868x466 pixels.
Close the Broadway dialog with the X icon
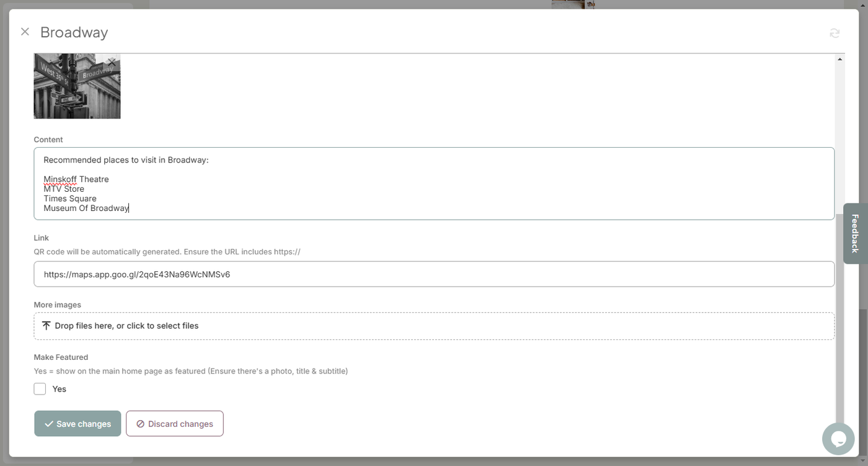click(x=25, y=32)
